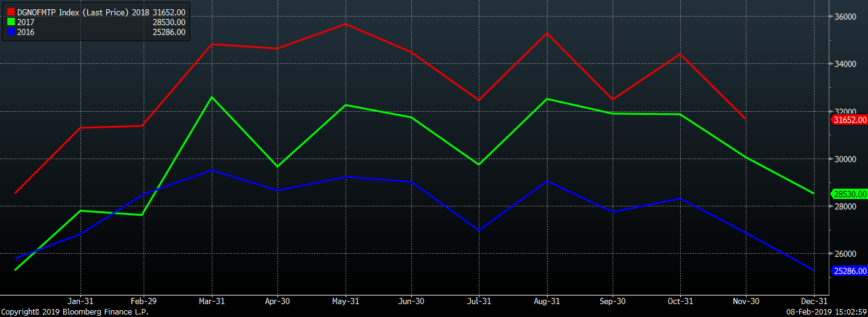Select the Mar-31 date label on x-axis
The height and width of the screenshot is (317, 868).
(212, 302)
